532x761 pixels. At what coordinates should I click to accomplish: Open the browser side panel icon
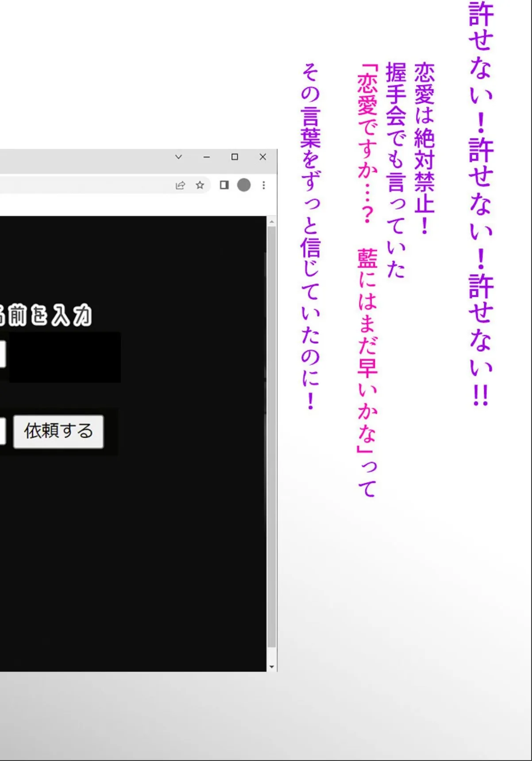pos(224,185)
